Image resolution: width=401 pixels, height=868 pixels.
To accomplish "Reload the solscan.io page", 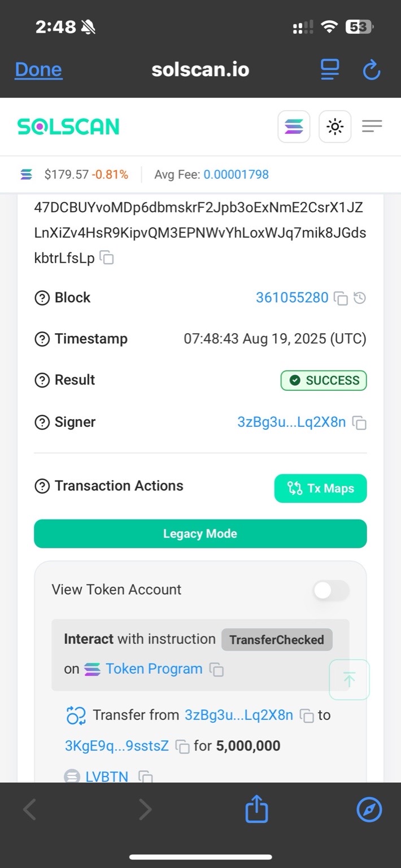I will (x=371, y=70).
